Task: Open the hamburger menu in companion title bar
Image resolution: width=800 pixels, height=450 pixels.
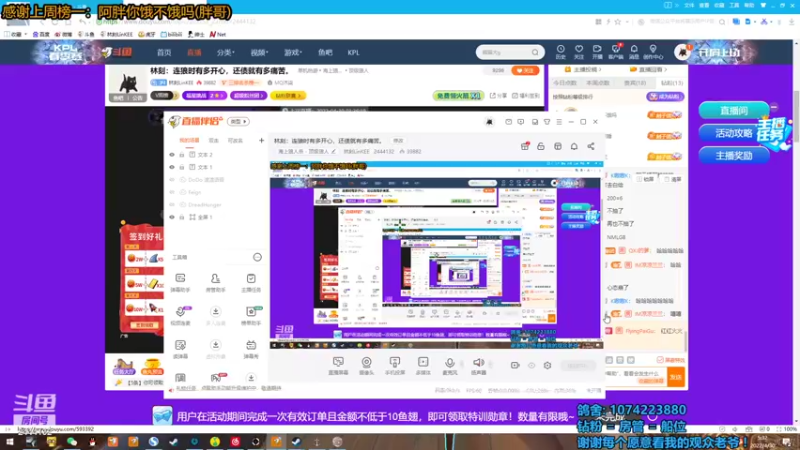Action: [x=559, y=122]
